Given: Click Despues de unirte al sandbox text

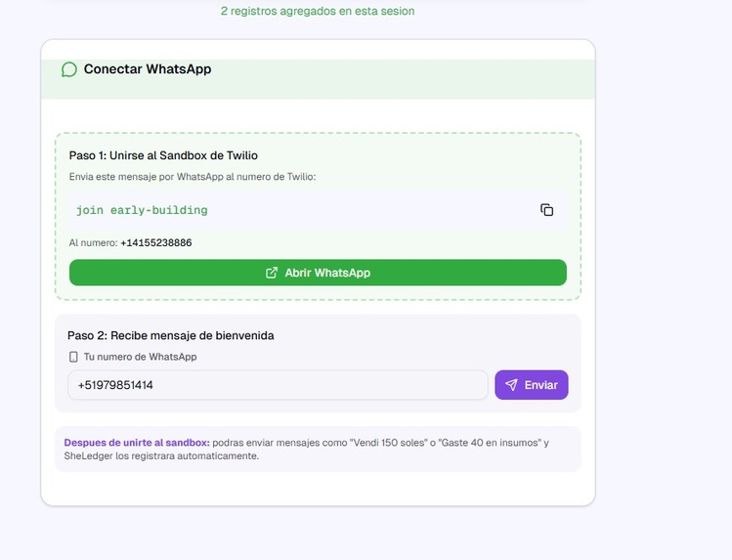Looking at the screenshot, I should [137, 443].
